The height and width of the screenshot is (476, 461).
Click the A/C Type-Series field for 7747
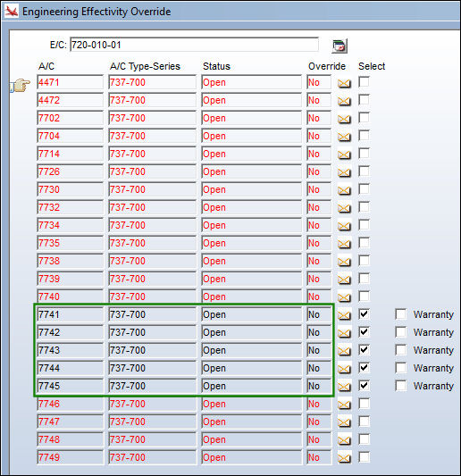click(153, 422)
